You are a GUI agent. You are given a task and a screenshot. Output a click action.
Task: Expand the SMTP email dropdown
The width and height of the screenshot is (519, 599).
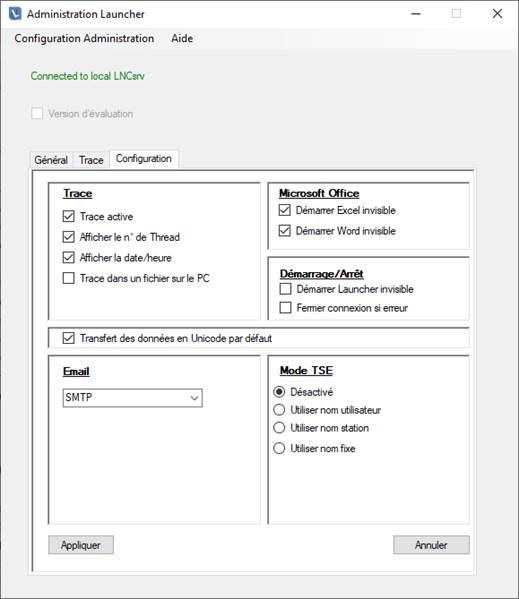pos(133,398)
